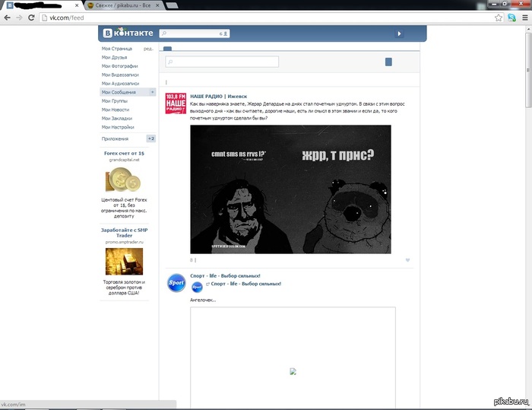Reload the page with refresh icon
This screenshot has width=532, height=410.
pos(31,17)
